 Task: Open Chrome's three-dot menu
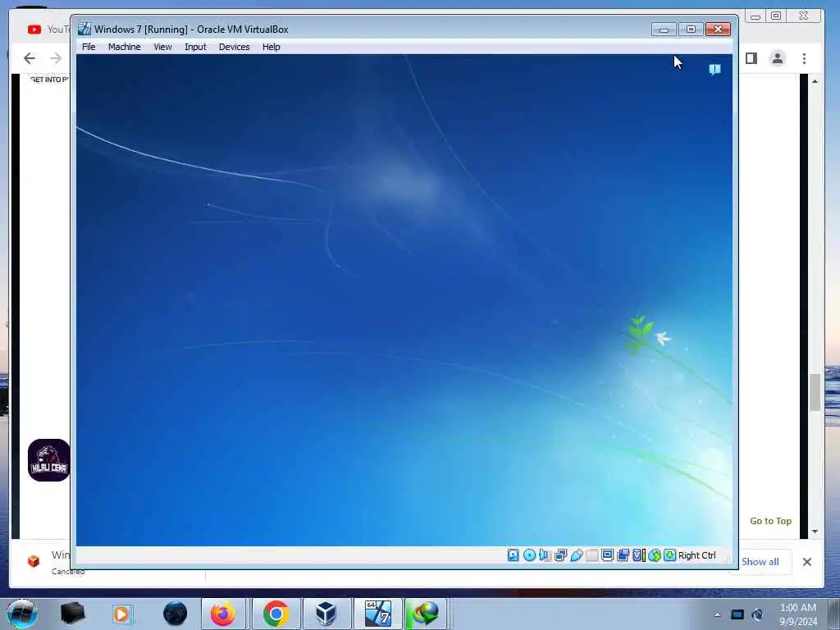(804, 58)
